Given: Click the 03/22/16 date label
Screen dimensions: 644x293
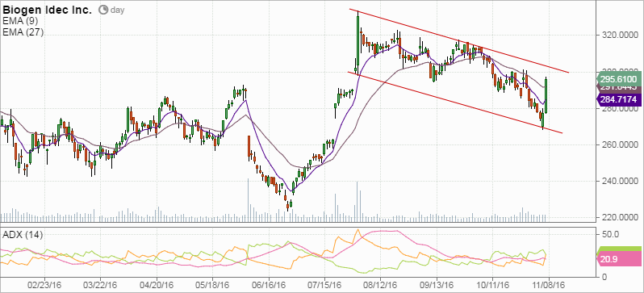Looking at the screenshot, I should point(100,285).
